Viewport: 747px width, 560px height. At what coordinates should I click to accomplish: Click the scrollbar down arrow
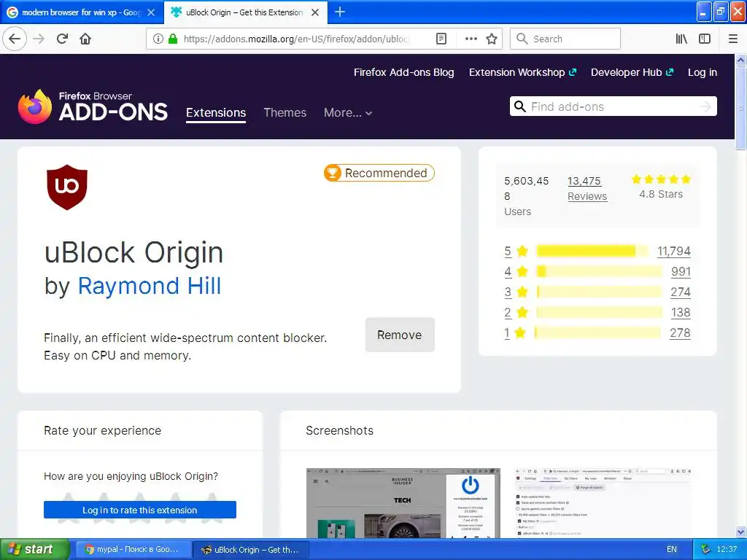pos(740,532)
